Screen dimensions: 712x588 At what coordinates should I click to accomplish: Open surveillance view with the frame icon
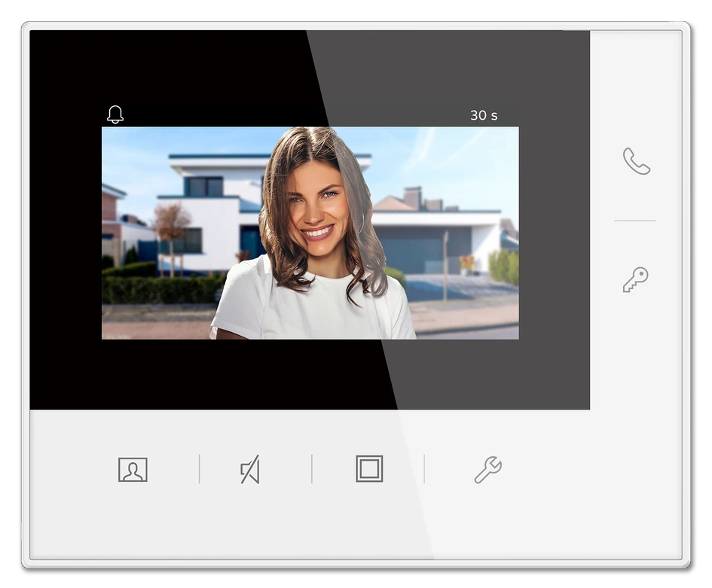point(368,469)
